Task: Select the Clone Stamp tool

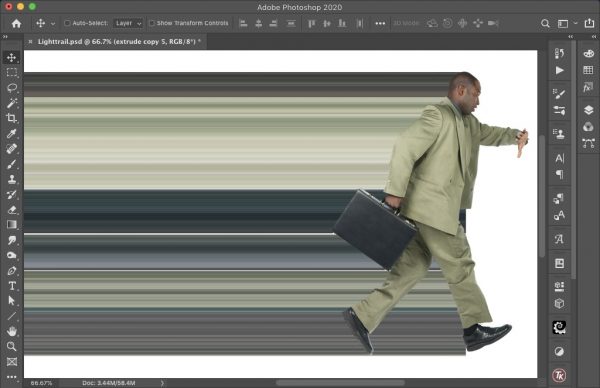Action: tap(11, 179)
